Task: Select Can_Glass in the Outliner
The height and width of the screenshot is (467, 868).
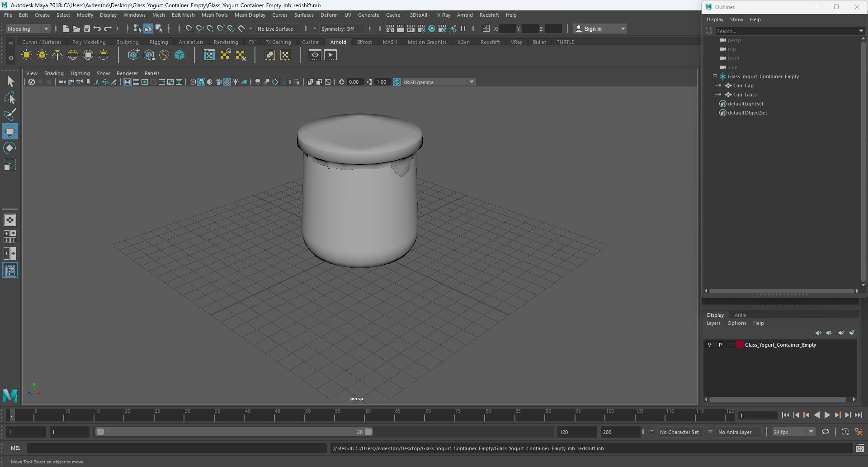Action: coord(745,95)
